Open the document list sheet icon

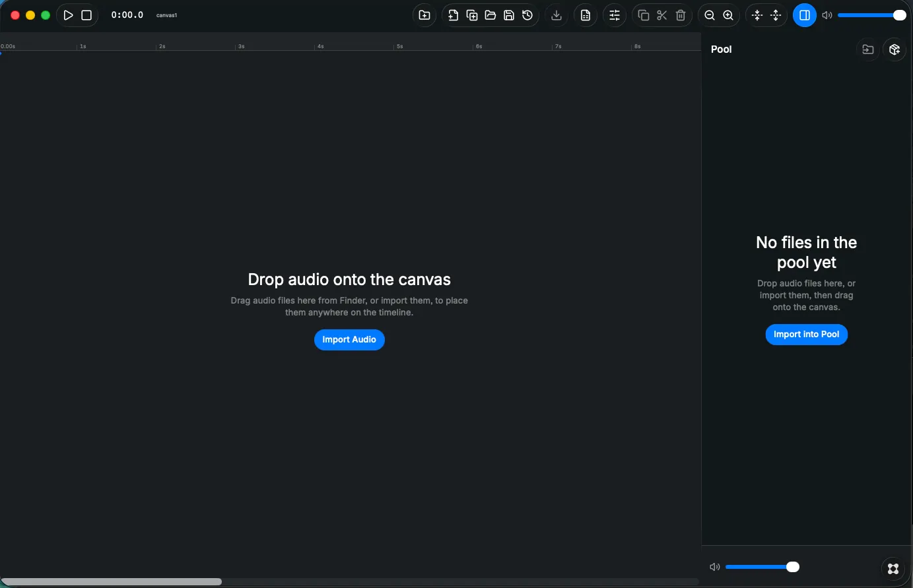coord(586,15)
